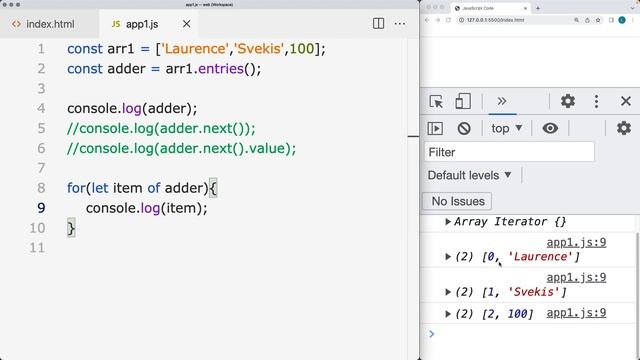The image size is (640, 360).
Task: Place cursor on 'entries' method call
Action: (221, 69)
